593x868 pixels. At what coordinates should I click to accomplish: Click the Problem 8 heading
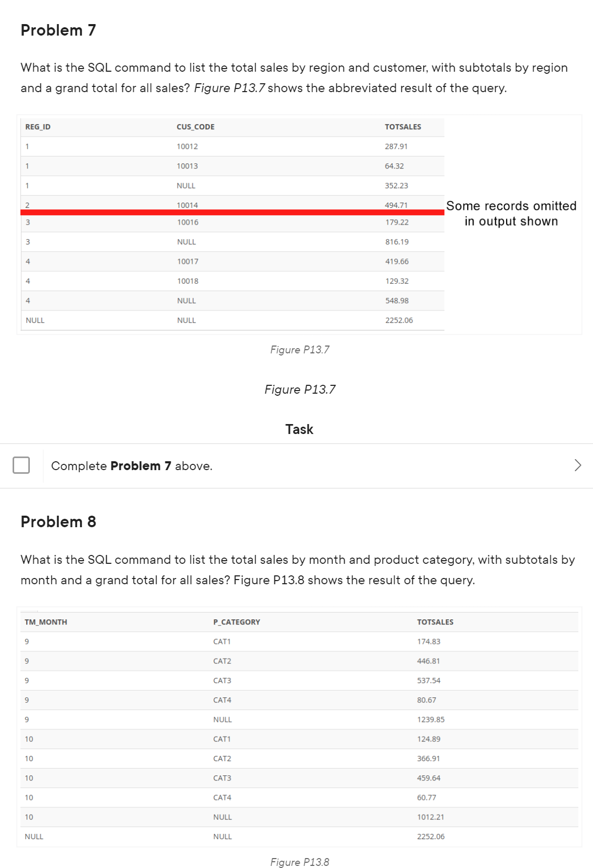[x=59, y=521]
